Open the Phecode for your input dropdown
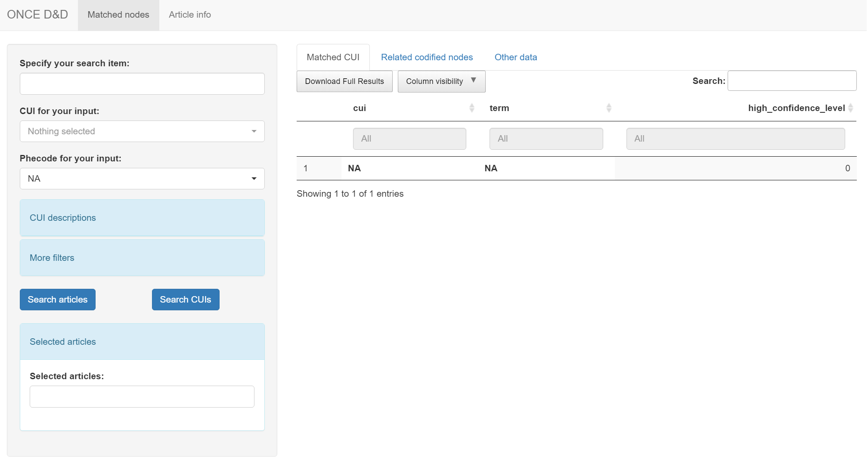868x470 pixels. pos(142,179)
